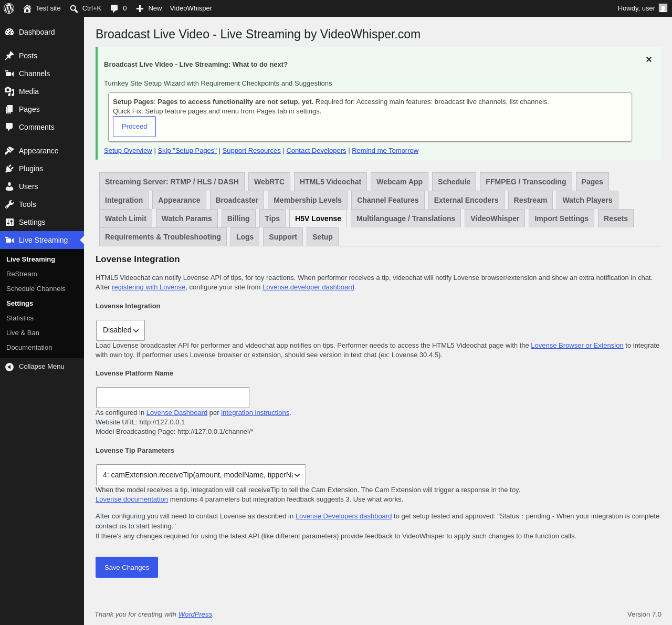Click the Channels video camera icon
The height and width of the screenshot is (625, 672).
[x=9, y=74]
